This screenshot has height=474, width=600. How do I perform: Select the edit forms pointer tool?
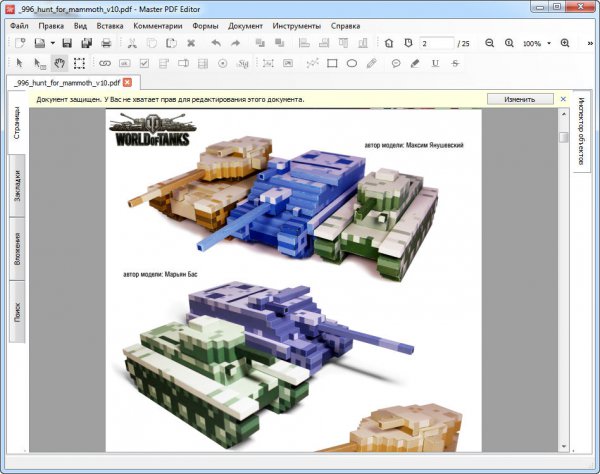(40, 63)
